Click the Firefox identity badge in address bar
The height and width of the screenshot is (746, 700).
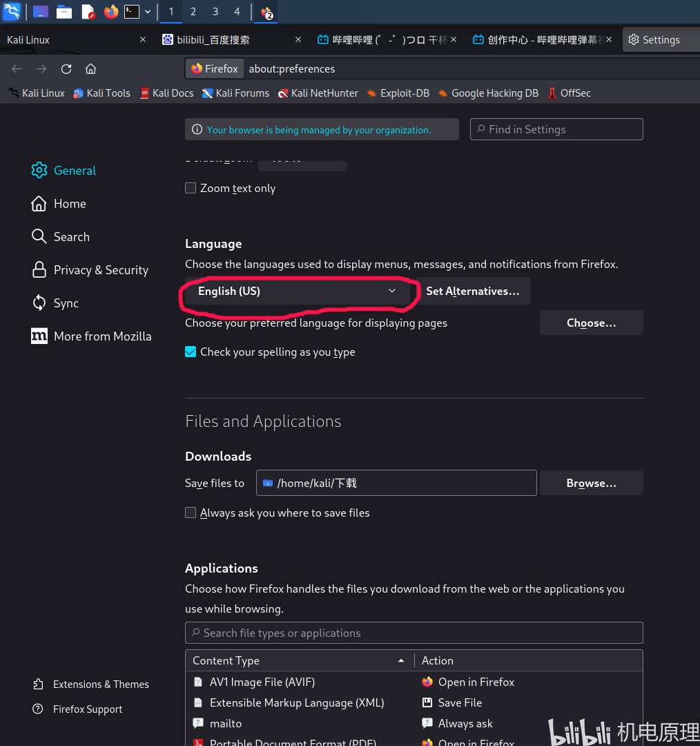coord(215,68)
